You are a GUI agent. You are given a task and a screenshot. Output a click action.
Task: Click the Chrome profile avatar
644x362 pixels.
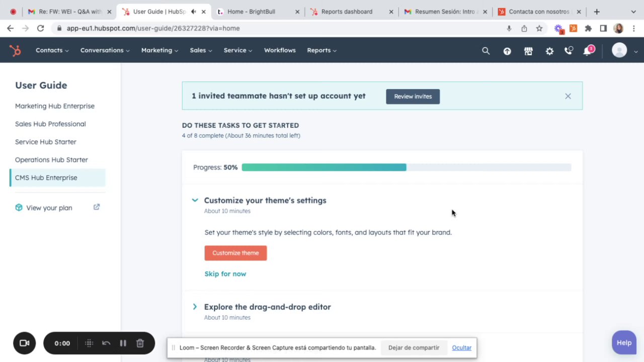click(x=618, y=28)
